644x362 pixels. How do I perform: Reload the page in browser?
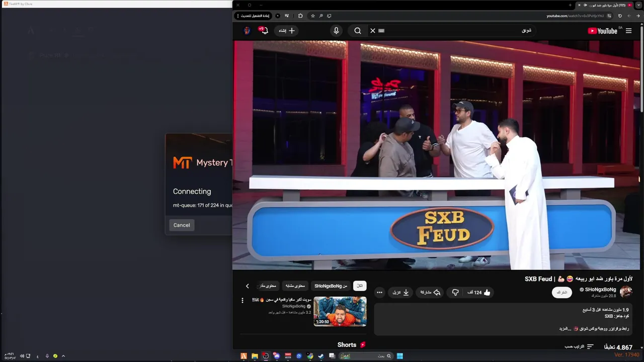click(620, 16)
